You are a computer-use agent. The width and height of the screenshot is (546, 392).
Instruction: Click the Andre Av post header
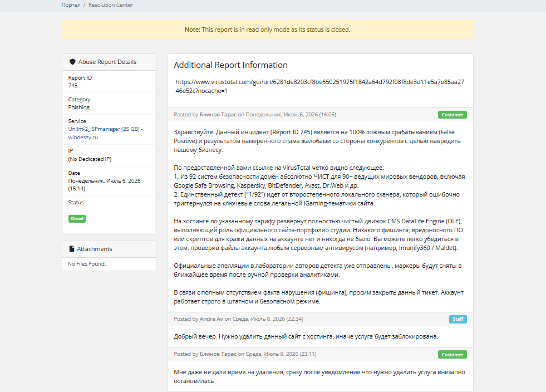click(x=321, y=319)
